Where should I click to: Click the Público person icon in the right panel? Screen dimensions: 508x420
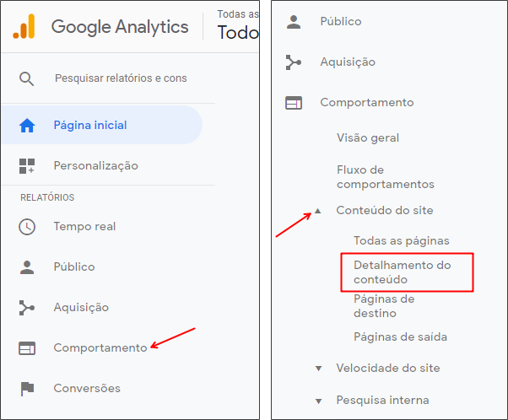tap(294, 22)
